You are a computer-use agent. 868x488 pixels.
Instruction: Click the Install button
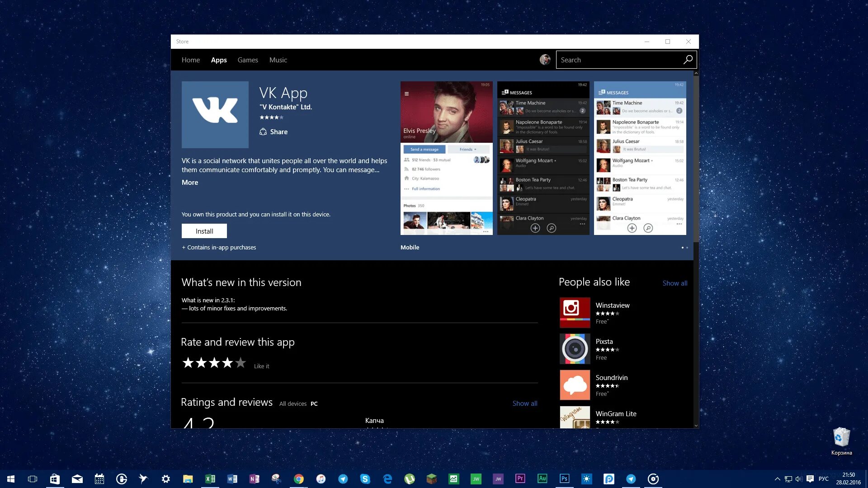[204, 231]
